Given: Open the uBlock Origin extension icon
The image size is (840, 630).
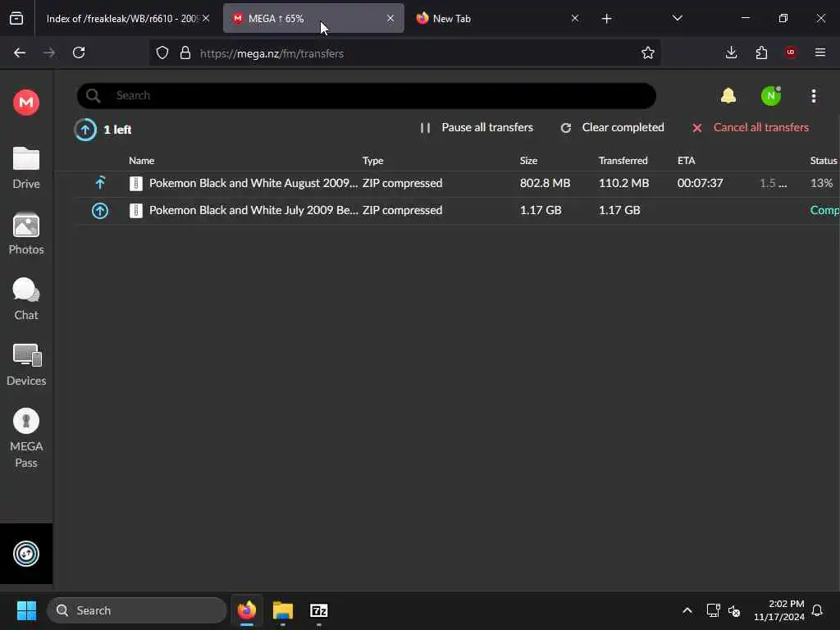Looking at the screenshot, I should pyautogui.click(x=791, y=52).
